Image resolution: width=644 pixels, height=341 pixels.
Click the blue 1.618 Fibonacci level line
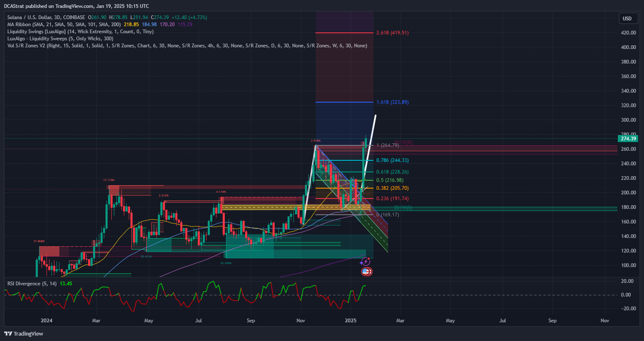(x=344, y=102)
